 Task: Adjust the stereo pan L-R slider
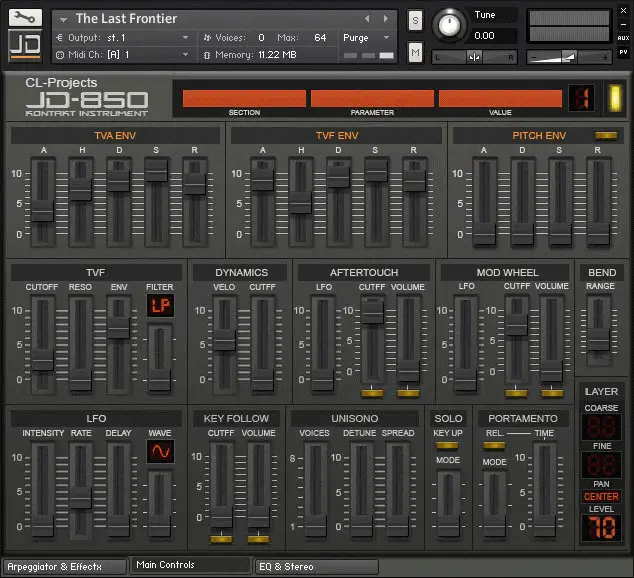click(x=474, y=57)
